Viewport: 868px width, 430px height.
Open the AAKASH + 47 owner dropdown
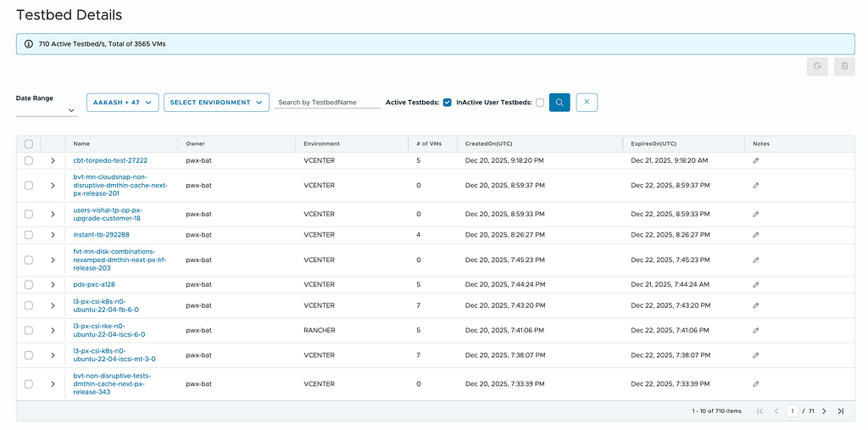coord(123,103)
